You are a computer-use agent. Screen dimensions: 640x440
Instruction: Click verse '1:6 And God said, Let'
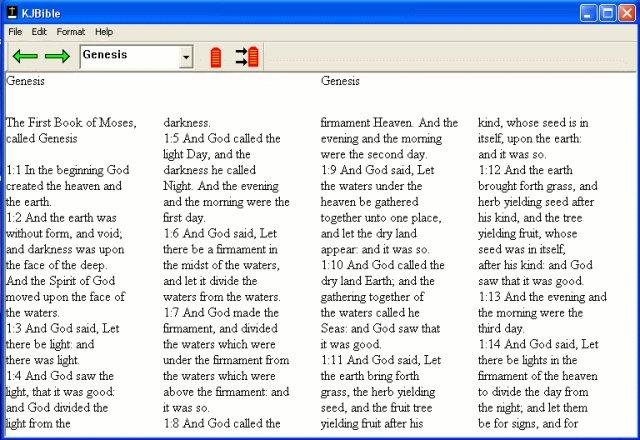pyautogui.click(x=220, y=233)
